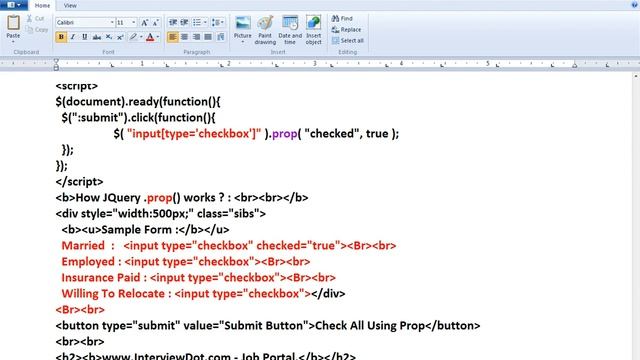Apply the red font color
Viewport: 640px width, 360px height.
point(150,37)
